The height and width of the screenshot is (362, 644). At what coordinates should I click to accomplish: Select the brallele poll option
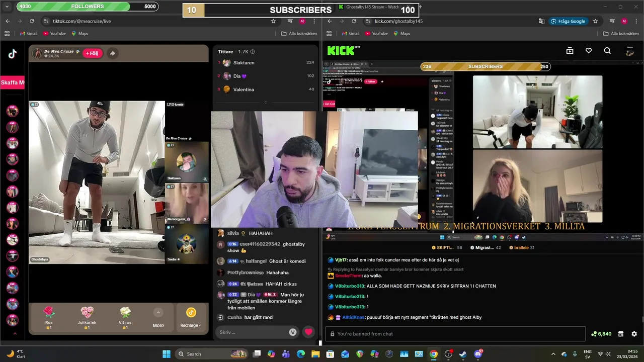coord(522,247)
